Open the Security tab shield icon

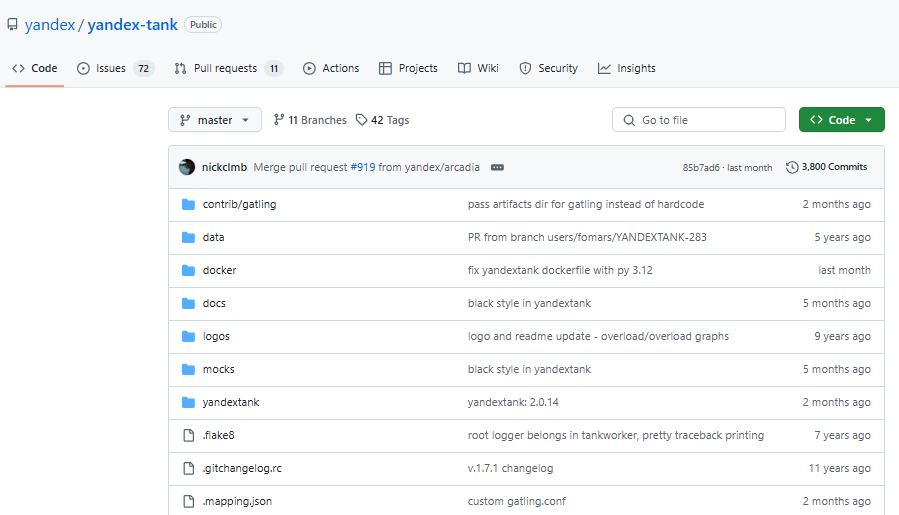tap(525, 68)
